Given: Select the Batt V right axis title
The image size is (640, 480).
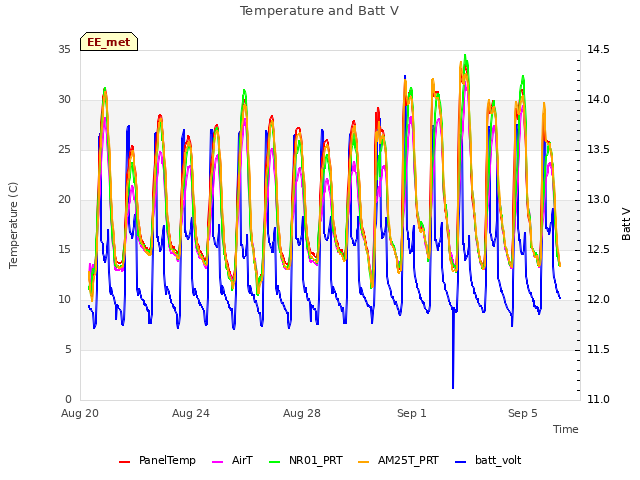Looking at the screenshot, I should pos(626,224).
